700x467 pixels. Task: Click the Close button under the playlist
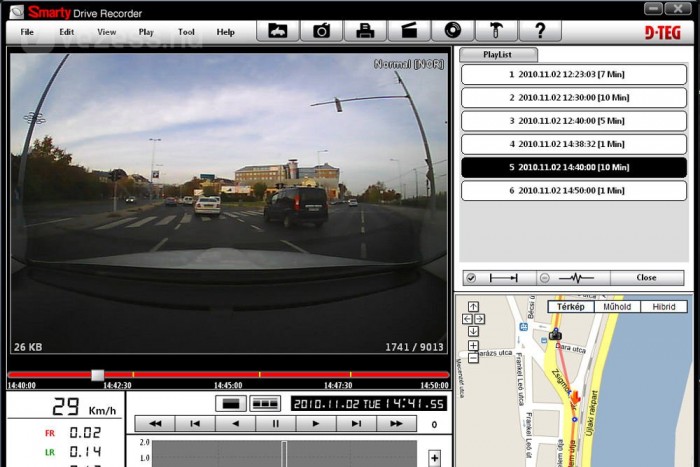(647, 278)
